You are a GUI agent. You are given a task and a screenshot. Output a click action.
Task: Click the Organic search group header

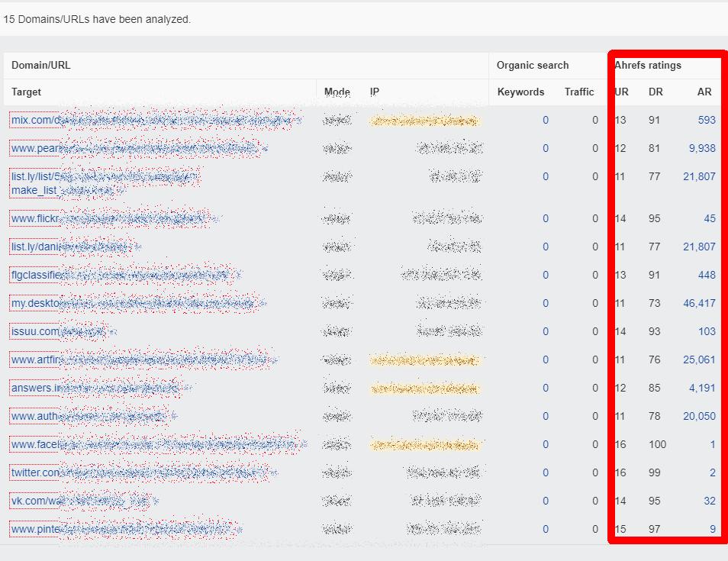click(533, 66)
